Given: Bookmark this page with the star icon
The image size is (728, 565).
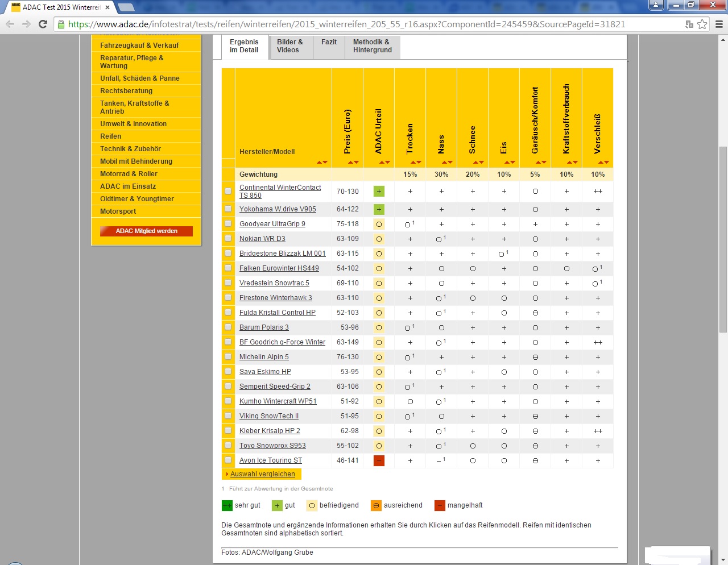Looking at the screenshot, I should pos(702,24).
